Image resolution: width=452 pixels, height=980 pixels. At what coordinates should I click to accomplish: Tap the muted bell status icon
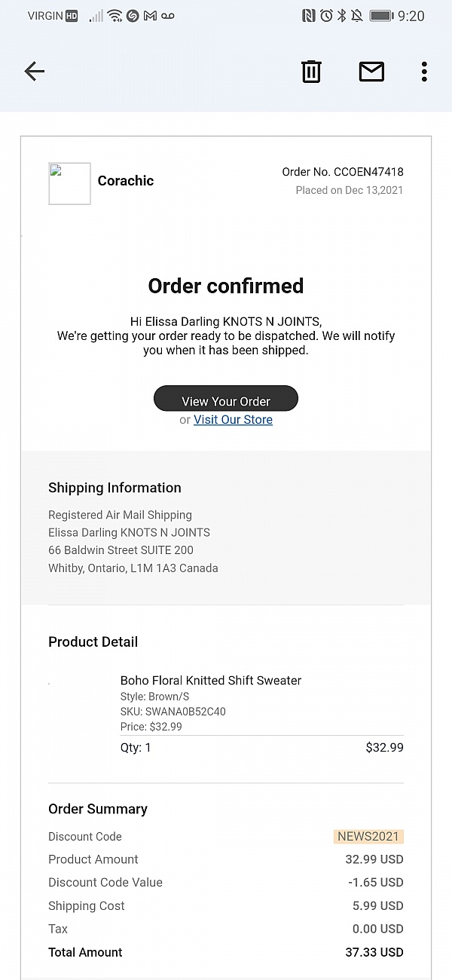(x=356, y=16)
